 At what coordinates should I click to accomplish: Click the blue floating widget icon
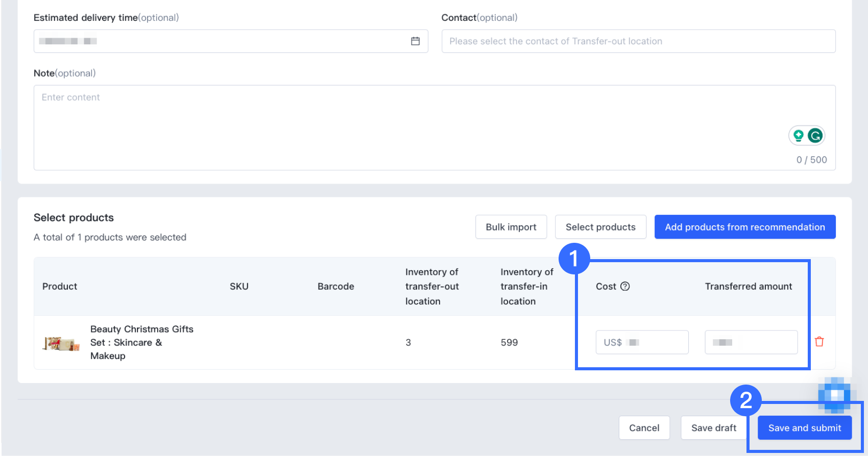(834, 394)
